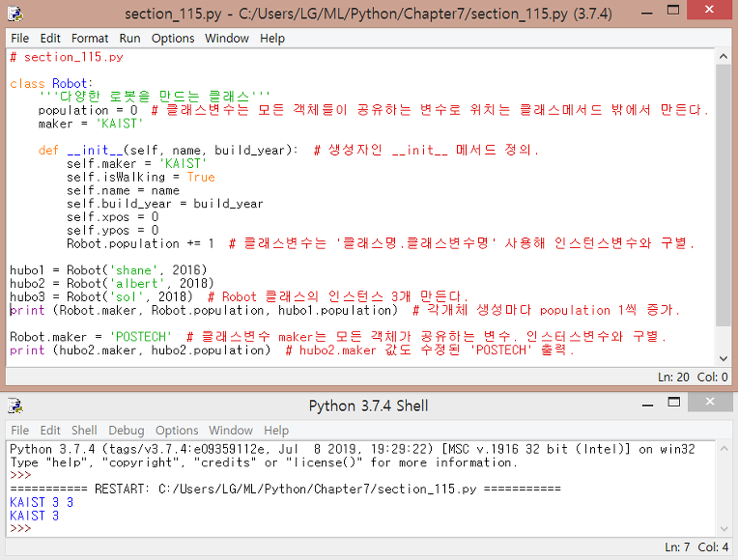The width and height of the screenshot is (738, 560).
Task: Open the Window menu in the editor window
Action: [227, 38]
